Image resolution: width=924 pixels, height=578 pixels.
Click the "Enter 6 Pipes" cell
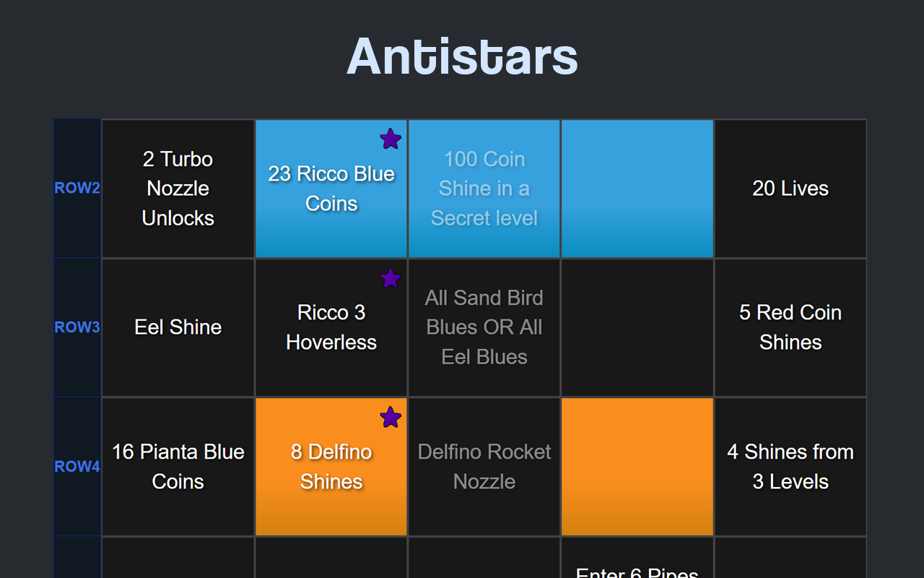click(637, 567)
